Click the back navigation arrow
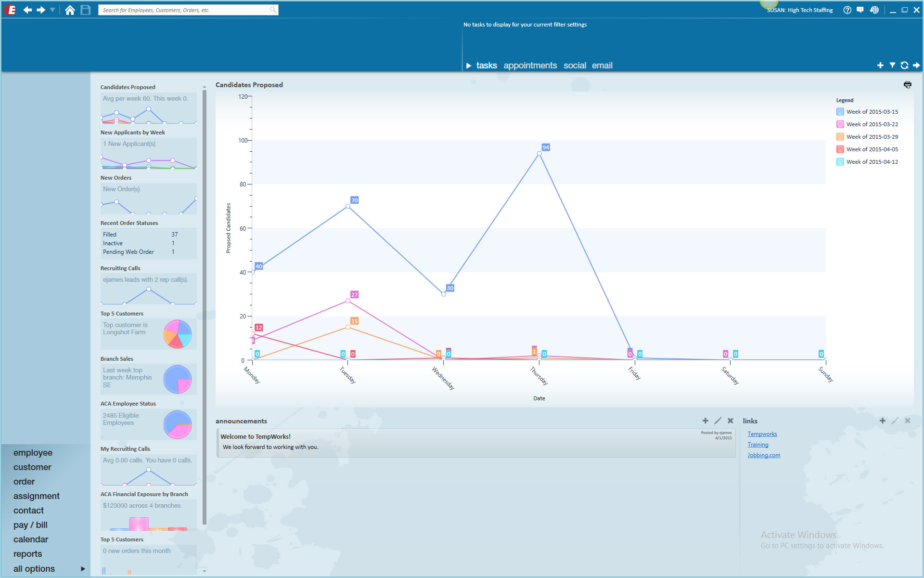924x578 pixels. click(x=27, y=10)
